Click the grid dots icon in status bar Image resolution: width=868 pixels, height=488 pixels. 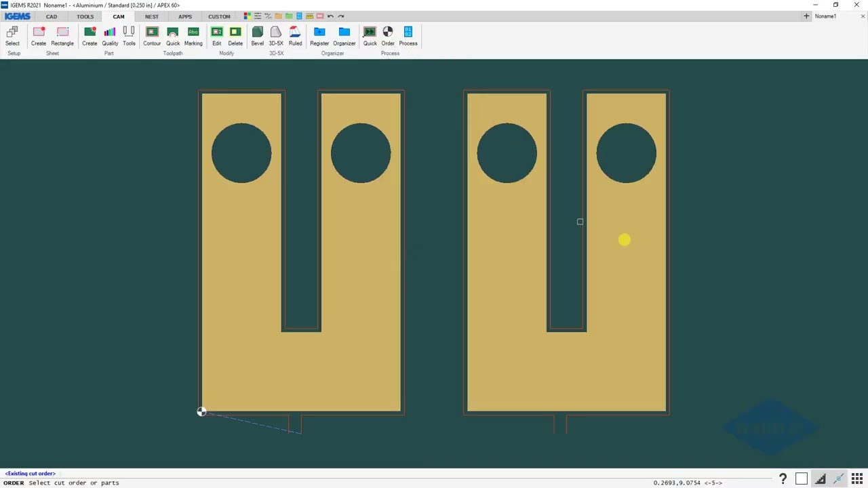(857, 479)
